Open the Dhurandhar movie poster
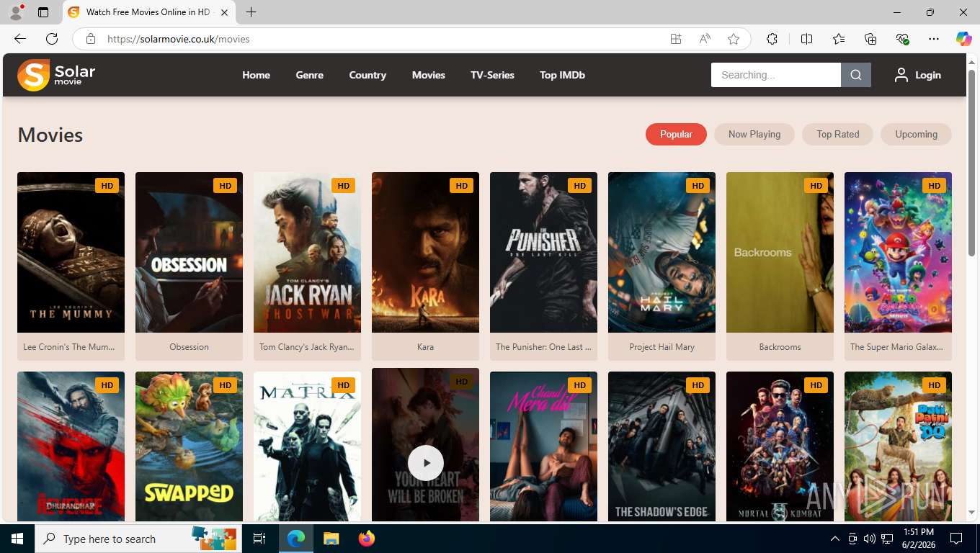 coord(71,446)
